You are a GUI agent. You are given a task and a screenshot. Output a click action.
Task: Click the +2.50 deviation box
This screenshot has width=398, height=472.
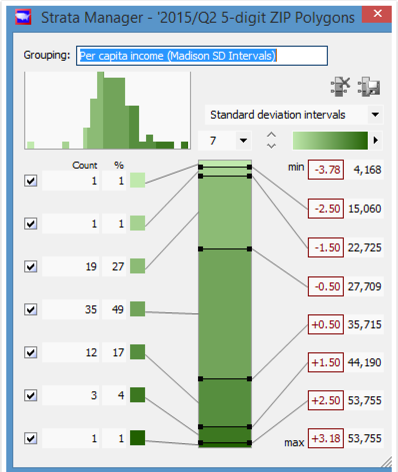pyautogui.click(x=326, y=400)
